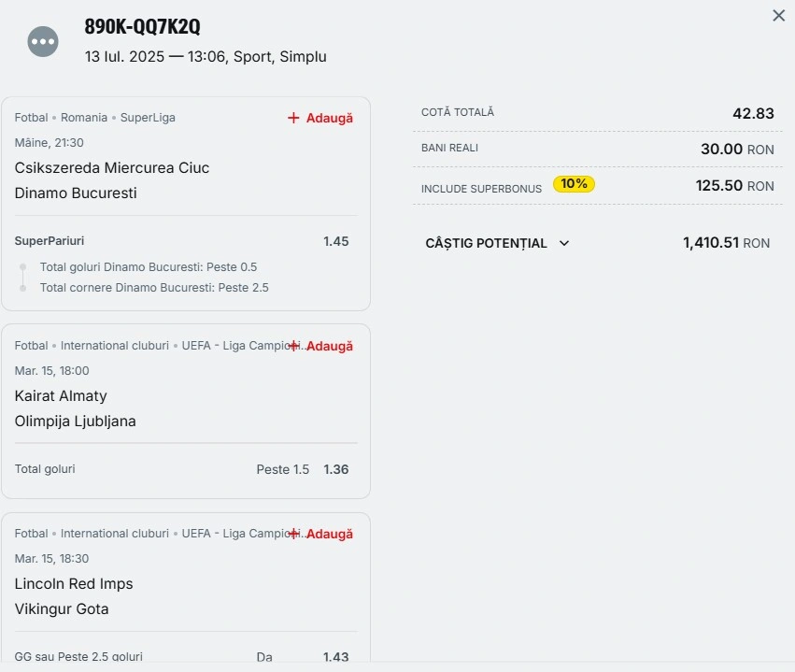Click the grey three-dots status icon
The image size is (795, 672).
tap(43, 41)
